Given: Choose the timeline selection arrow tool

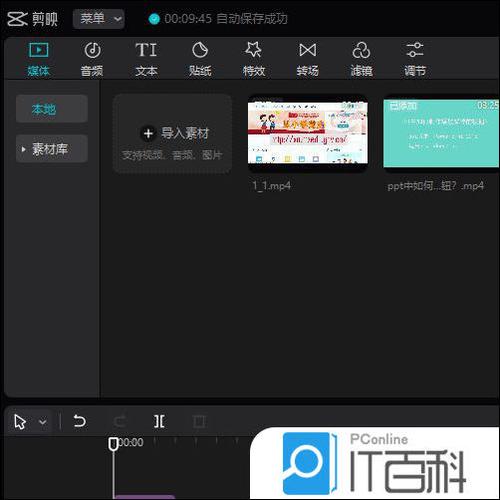Looking at the screenshot, I should click(x=20, y=422).
